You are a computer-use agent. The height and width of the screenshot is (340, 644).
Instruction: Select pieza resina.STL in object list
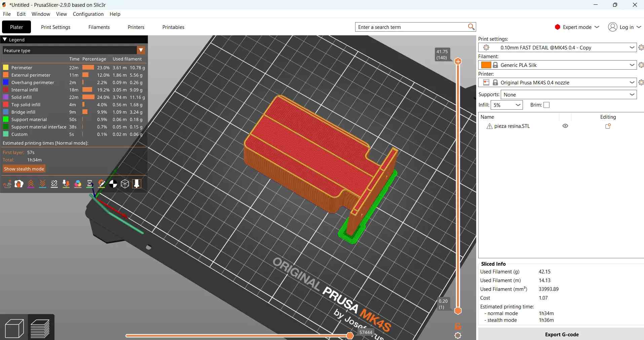512,126
